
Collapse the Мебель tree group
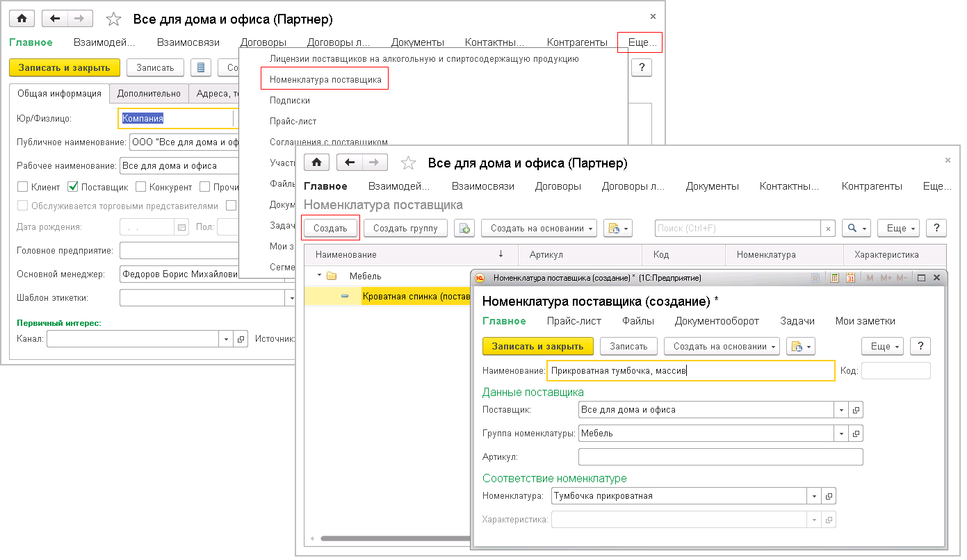tap(319, 276)
